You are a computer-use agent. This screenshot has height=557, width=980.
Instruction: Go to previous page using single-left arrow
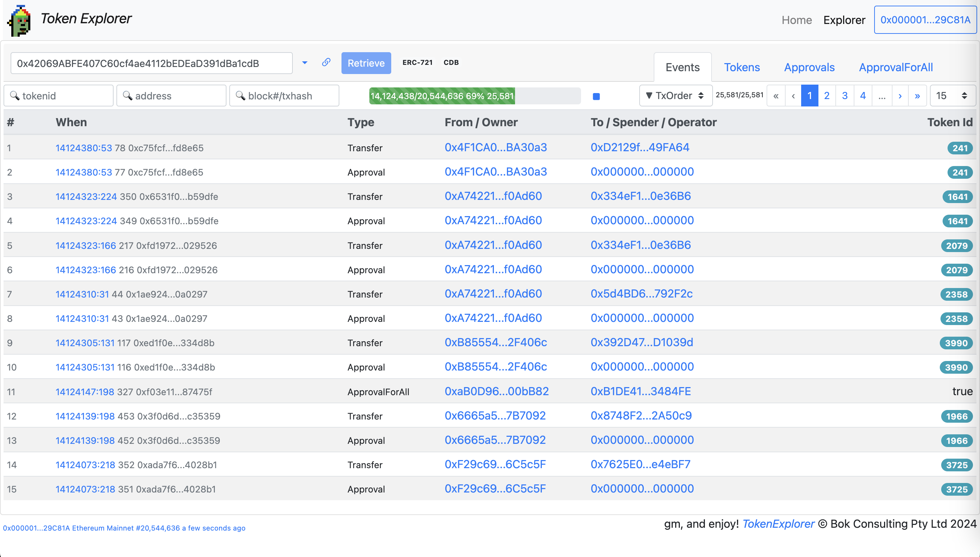pos(793,96)
